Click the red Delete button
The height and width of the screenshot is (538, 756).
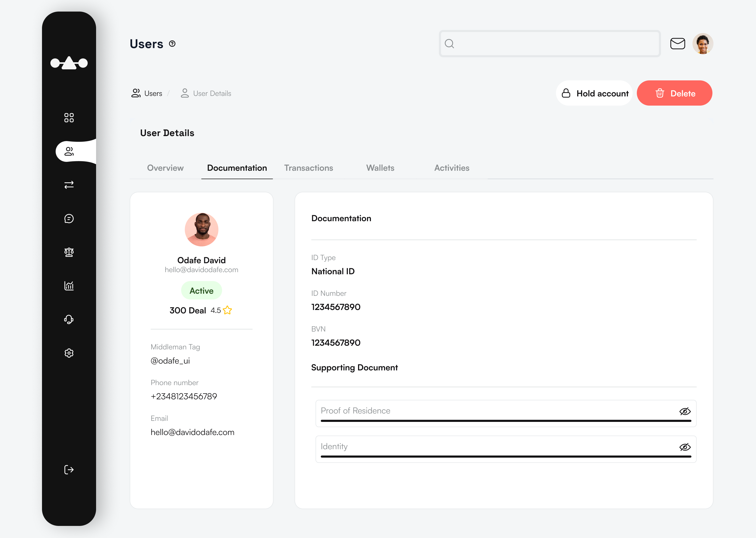675,93
